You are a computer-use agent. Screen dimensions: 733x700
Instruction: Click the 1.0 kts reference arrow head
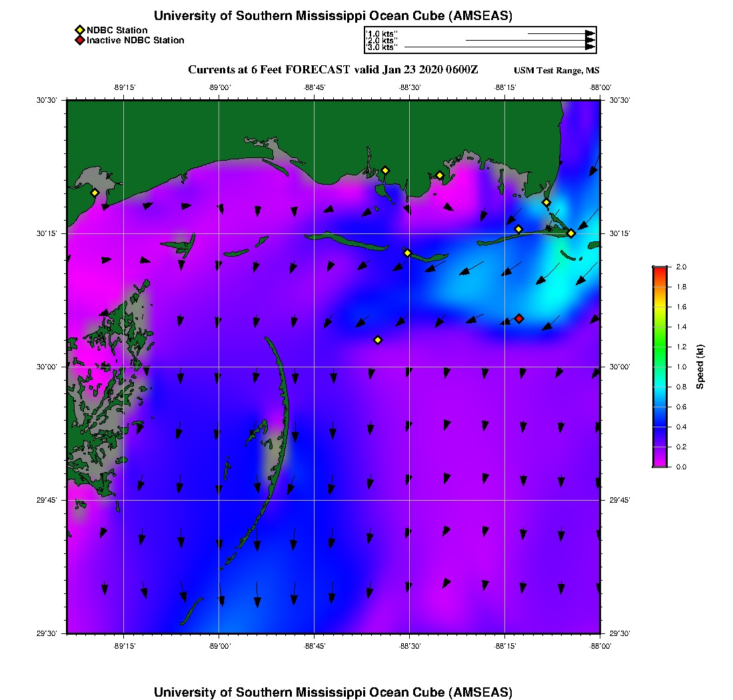[590, 34]
